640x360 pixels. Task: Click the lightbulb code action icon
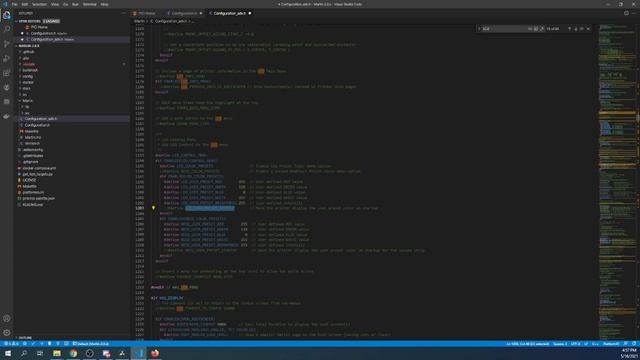pyautogui.click(x=153, y=208)
